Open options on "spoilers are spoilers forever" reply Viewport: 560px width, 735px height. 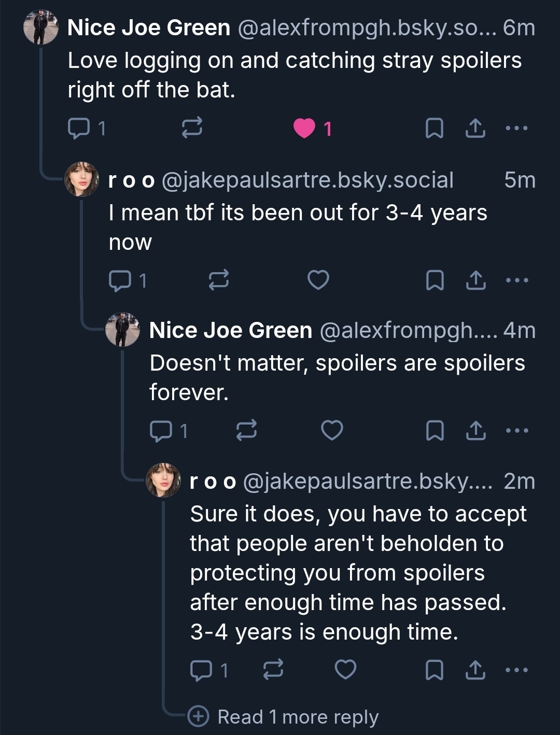tap(516, 431)
